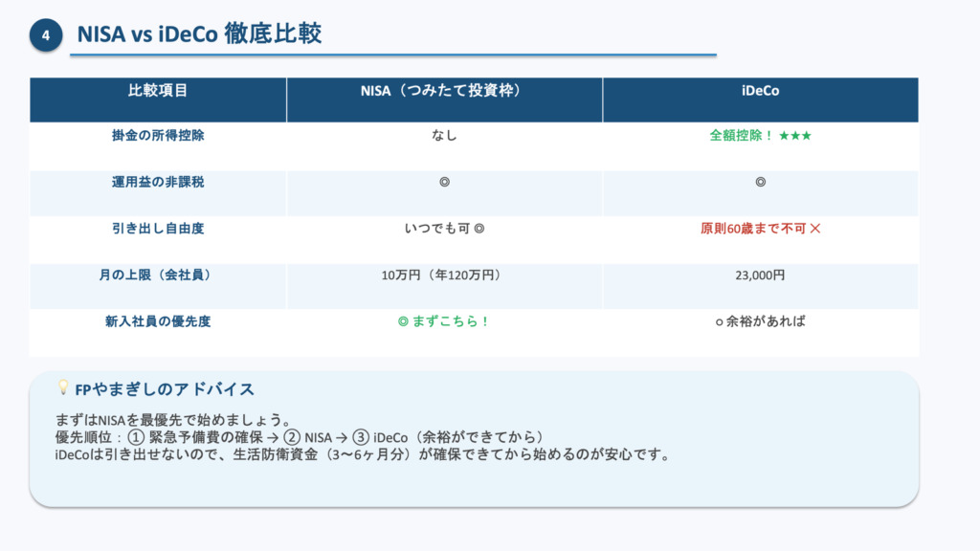Select the 10万円（年120万円）cell

pyautogui.click(x=444, y=275)
